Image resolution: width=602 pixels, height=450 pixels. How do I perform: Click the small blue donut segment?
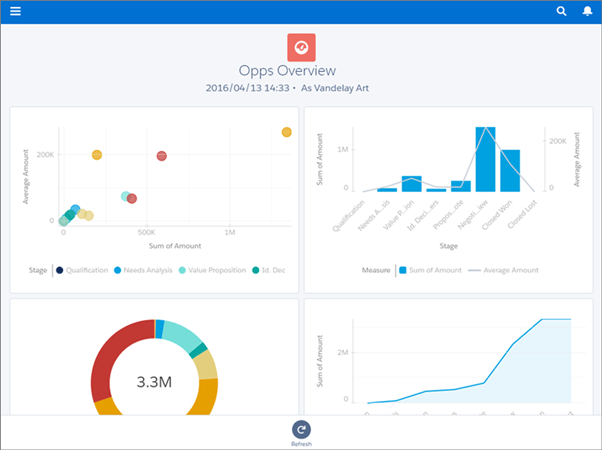click(160, 329)
